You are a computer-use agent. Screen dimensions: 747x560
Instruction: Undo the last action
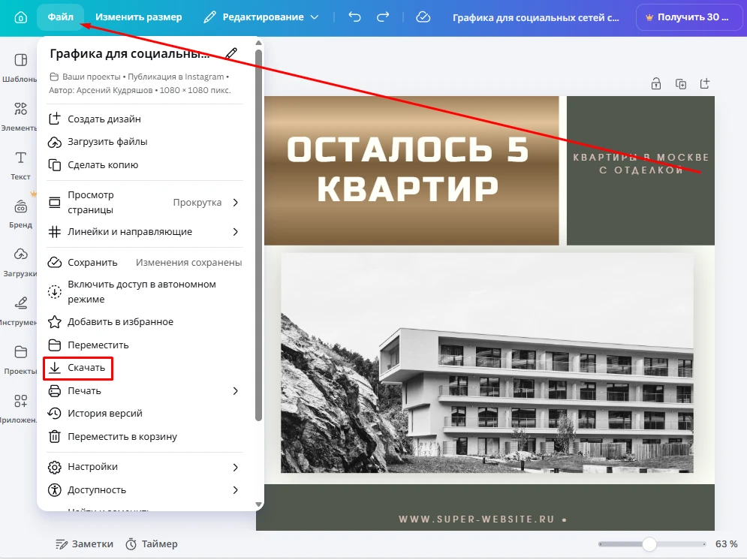(x=354, y=17)
